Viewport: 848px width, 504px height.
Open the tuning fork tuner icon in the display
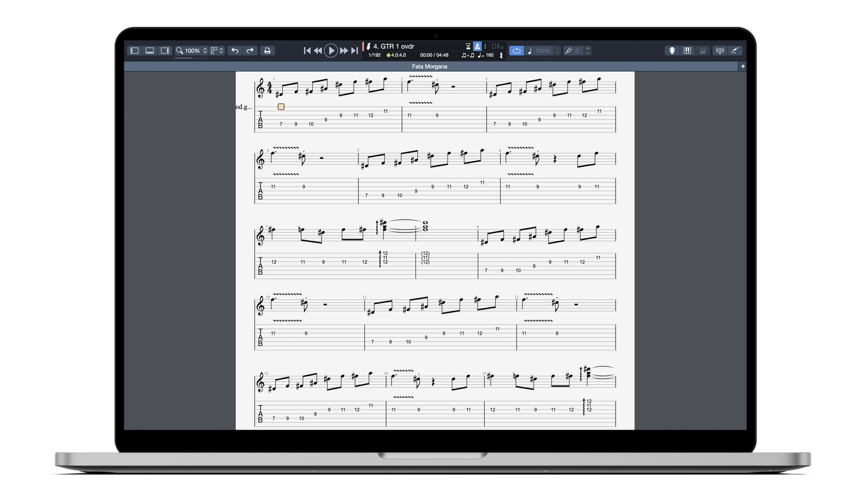[x=501, y=55]
